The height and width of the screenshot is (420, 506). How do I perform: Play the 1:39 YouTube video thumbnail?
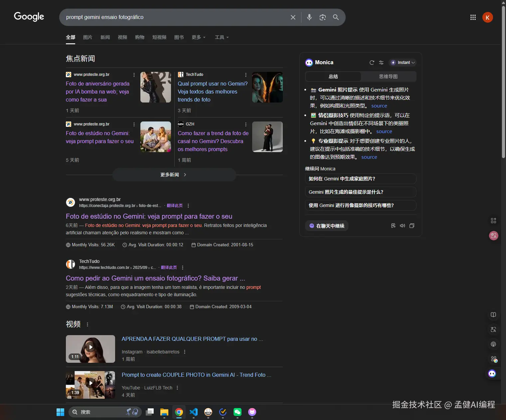[x=90, y=385]
